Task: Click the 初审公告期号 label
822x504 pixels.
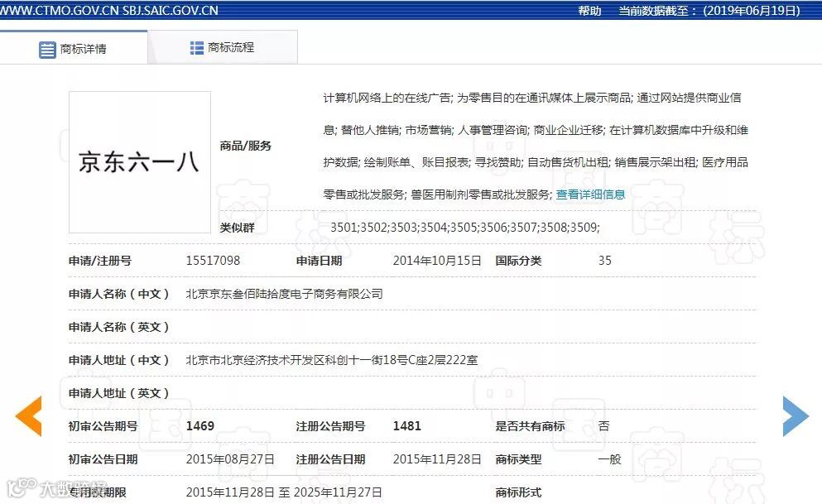Action: pos(103,426)
